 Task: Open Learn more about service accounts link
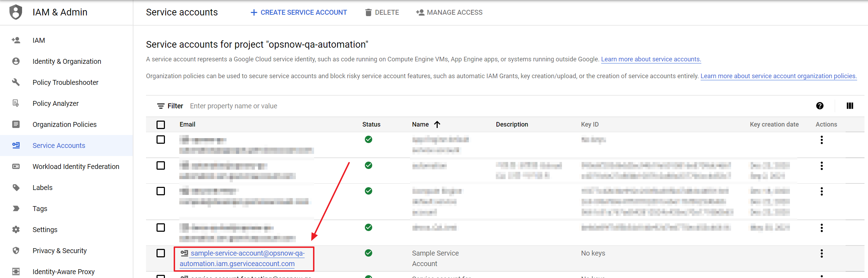(651, 59)
